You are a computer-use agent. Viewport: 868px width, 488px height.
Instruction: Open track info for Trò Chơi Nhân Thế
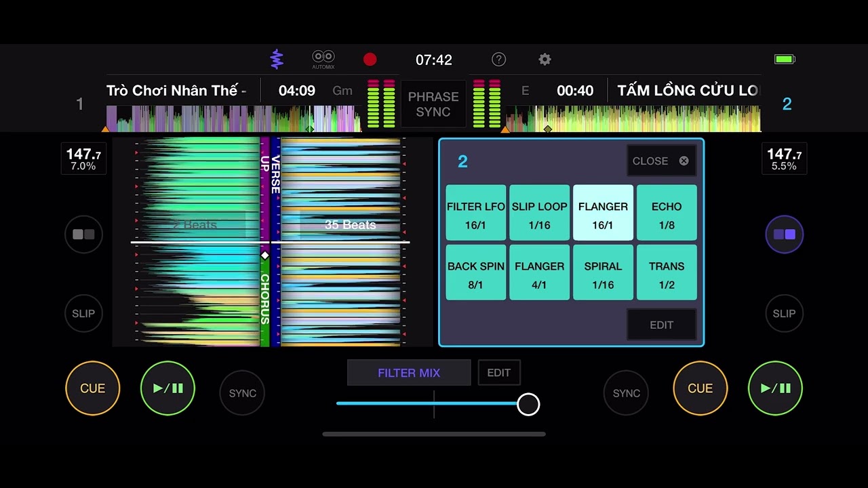point(176,91)
